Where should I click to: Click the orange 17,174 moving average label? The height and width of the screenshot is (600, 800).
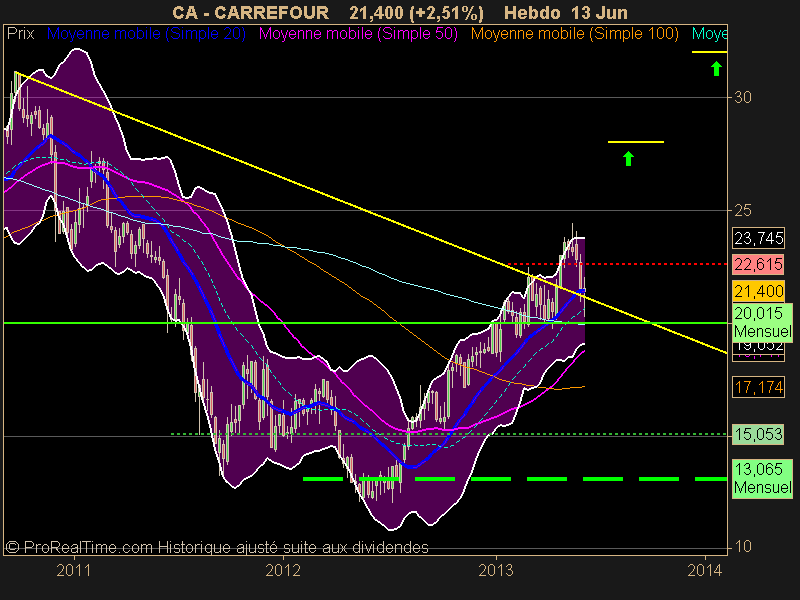[758, 387]
